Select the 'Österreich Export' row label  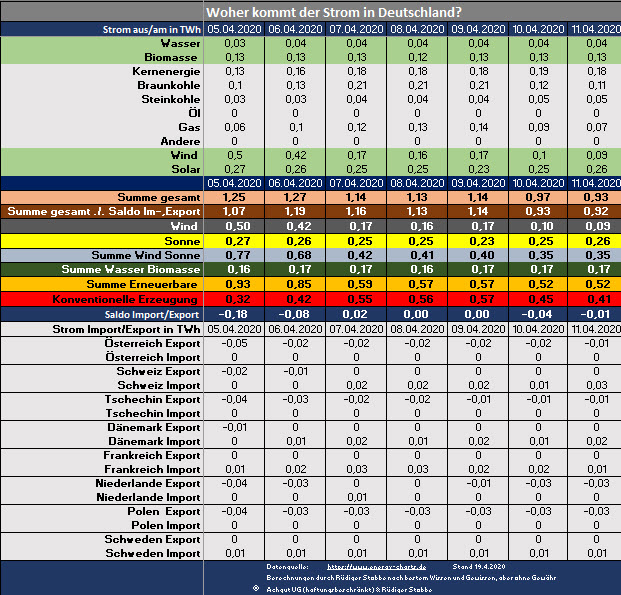pos(152,343)
